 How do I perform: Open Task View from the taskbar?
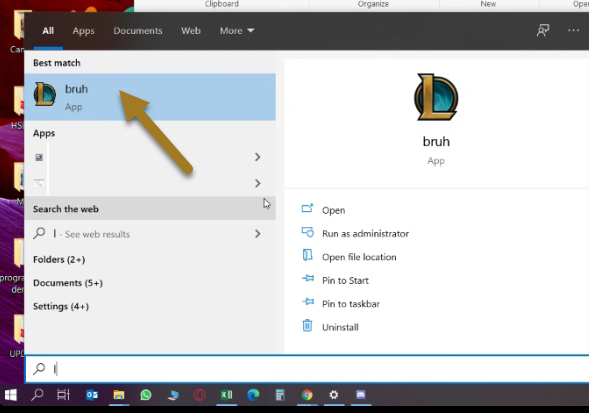coord(63,395)
